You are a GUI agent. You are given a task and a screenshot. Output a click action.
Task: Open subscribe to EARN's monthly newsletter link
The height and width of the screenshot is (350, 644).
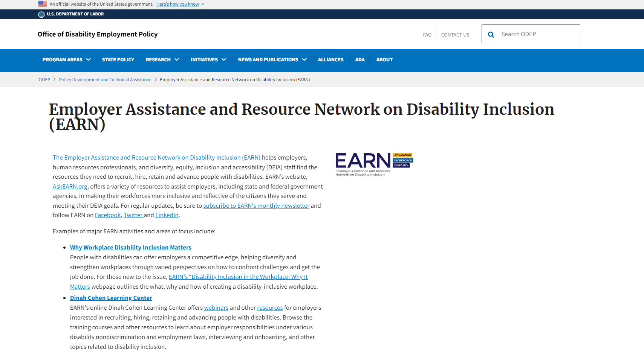[256, 206]
